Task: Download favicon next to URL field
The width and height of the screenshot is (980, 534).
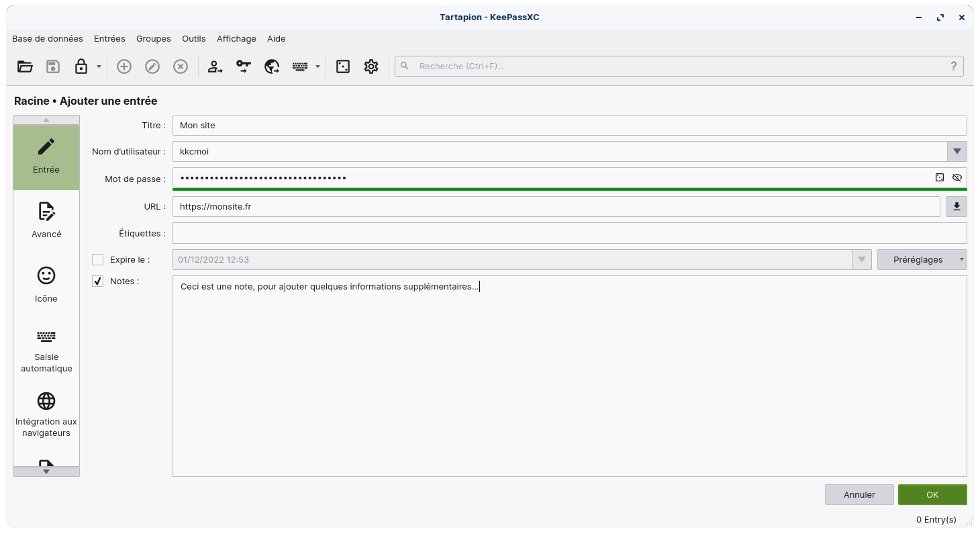Action: tap(957, 207)
